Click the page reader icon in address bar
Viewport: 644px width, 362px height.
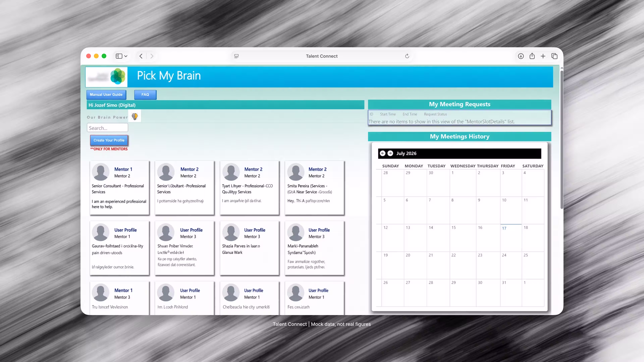236,56
